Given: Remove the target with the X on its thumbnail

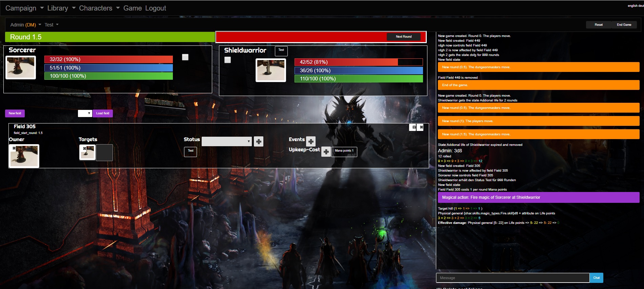Looking at the screenshot, I should pyautogui.click(x=84, y=149).
